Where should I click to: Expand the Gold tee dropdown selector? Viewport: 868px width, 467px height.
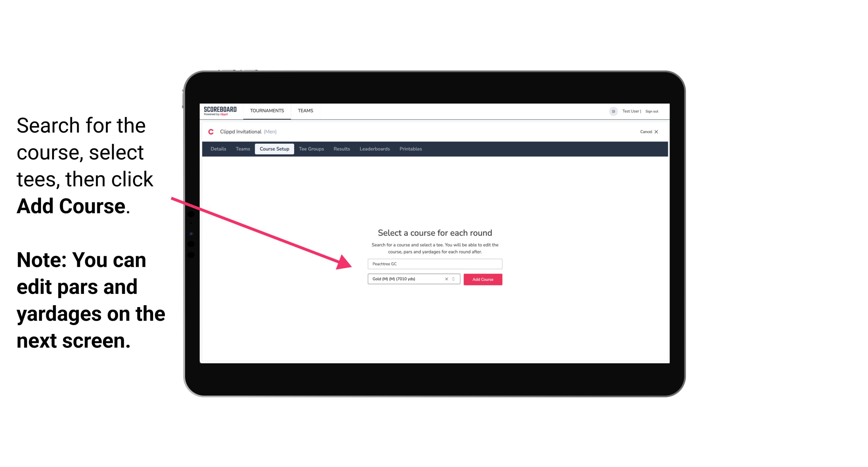(x=455, y=279)
